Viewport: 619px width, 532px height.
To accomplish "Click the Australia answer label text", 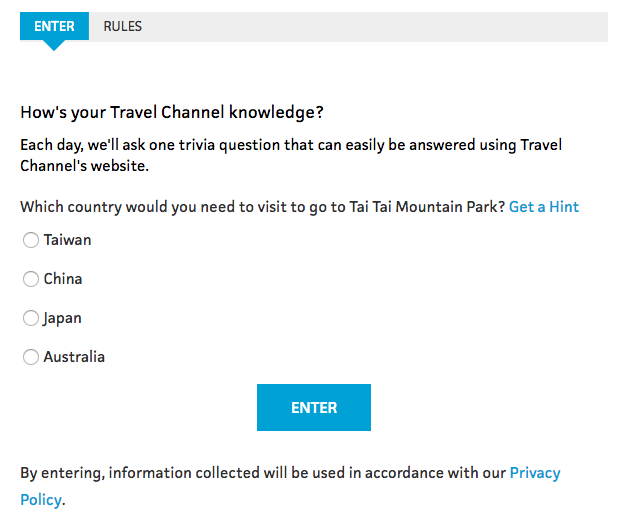I will (x=74, y=357).
